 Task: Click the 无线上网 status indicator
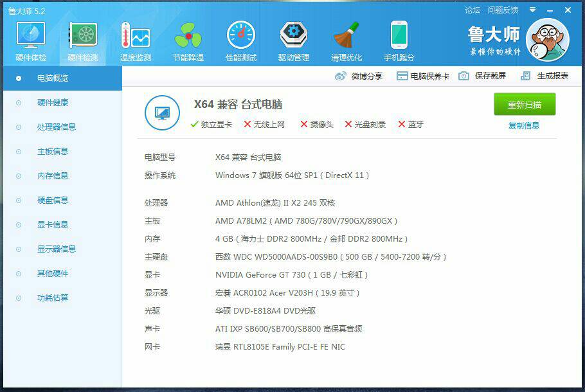[x=264, y=124]
